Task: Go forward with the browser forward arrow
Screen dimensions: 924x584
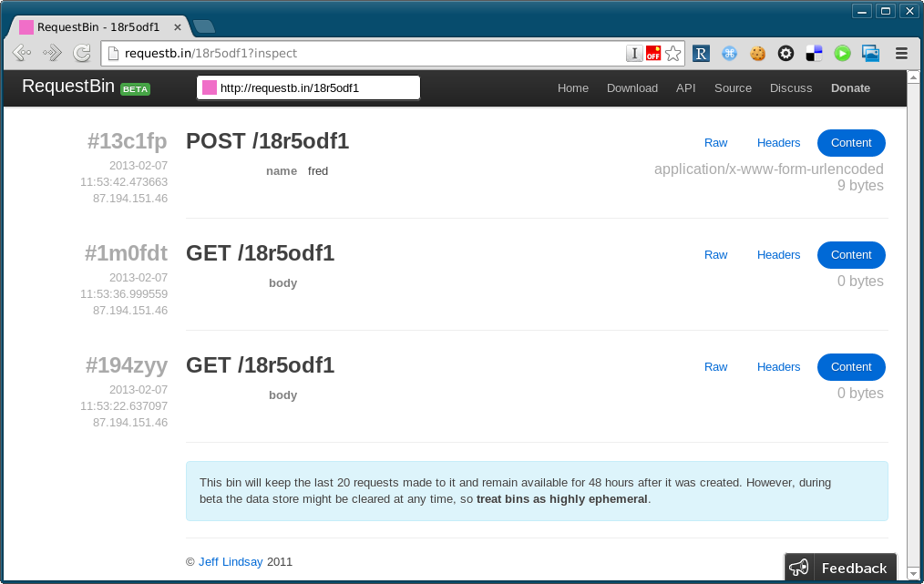Action: 52,53
